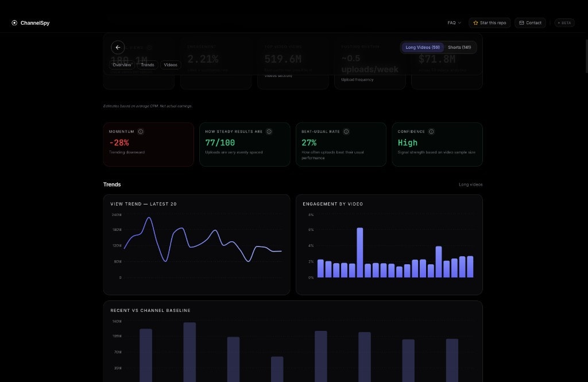Switch to Long Videos (59) view
The image size is (588, 382).
422,47
